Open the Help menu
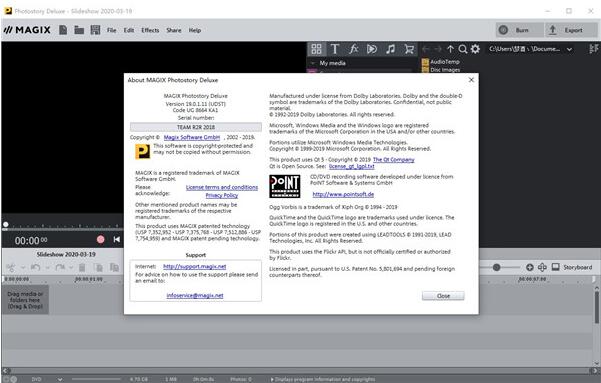This screenshot has height=383, width=601. tap(195, 30)
